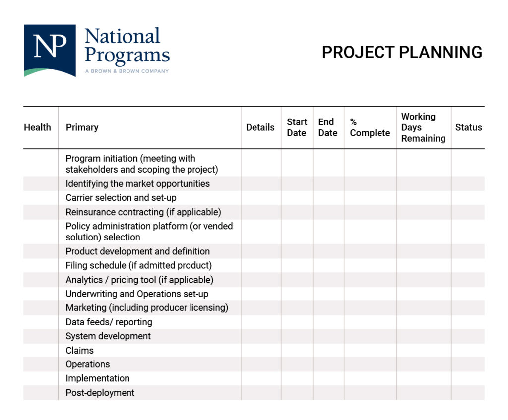Click the Filing schedule row
508x420 pixels.
click(138, 265)
